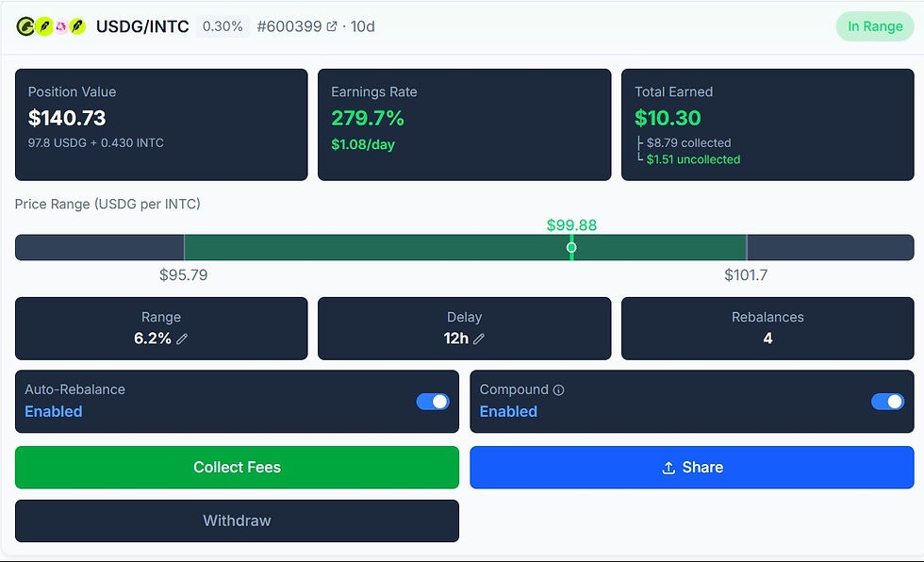Turn off the Compound toggle
924x562 pixels.
(x=888, y=402)
